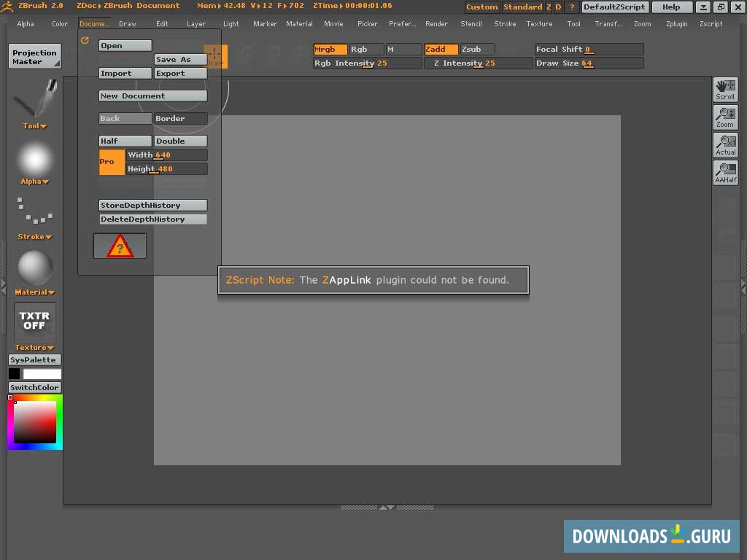Toggle the Pro proportional constraint
The height and width of the screenshot is (560, 747).
[x=112, y=162]
